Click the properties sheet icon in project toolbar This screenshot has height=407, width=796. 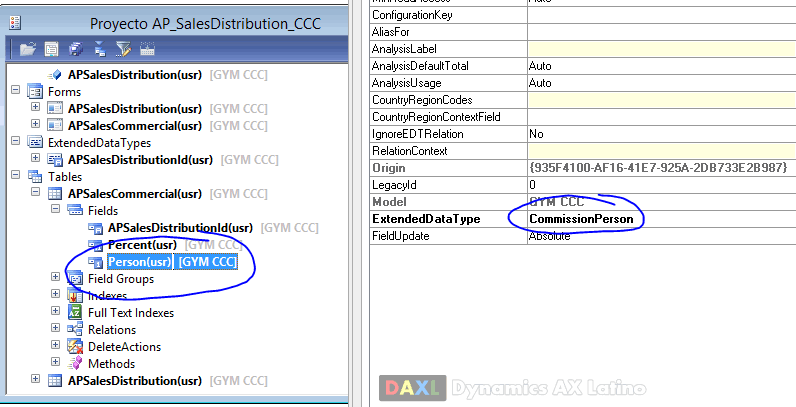point(52,49)
